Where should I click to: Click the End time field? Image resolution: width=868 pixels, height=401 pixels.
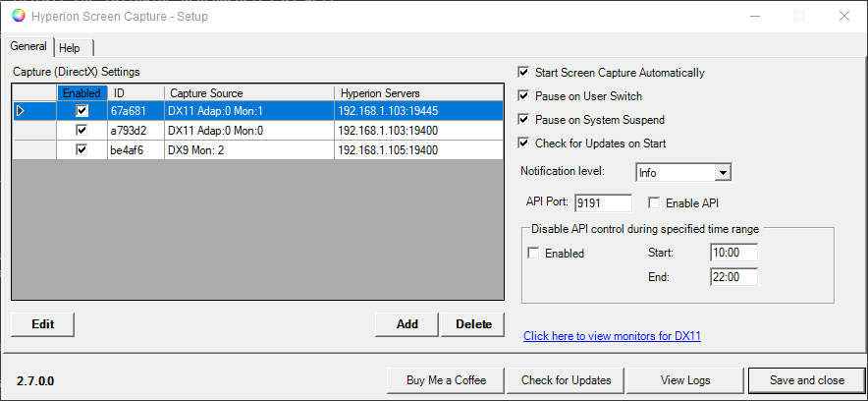pos(733,277)
